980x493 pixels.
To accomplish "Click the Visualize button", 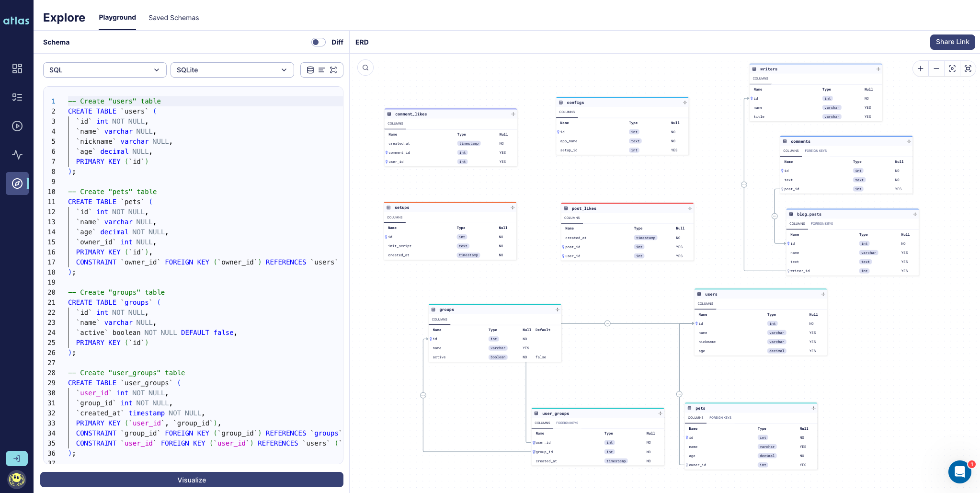I will pyautogui.click(x=192, y=480).
